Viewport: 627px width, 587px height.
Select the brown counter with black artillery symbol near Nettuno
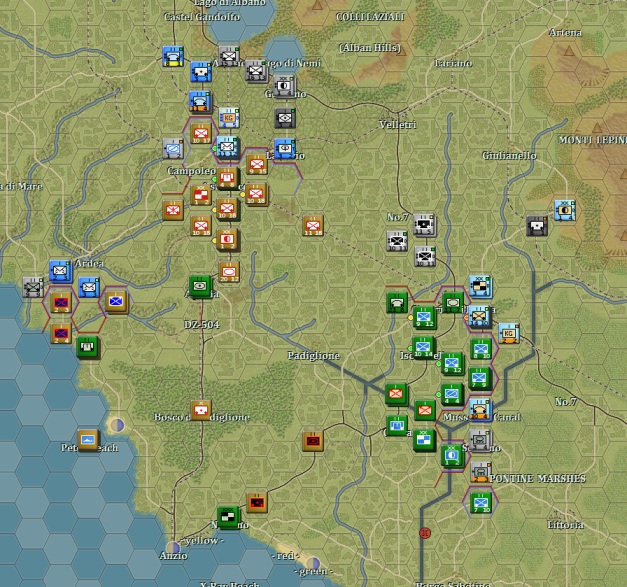click(257, 503)
